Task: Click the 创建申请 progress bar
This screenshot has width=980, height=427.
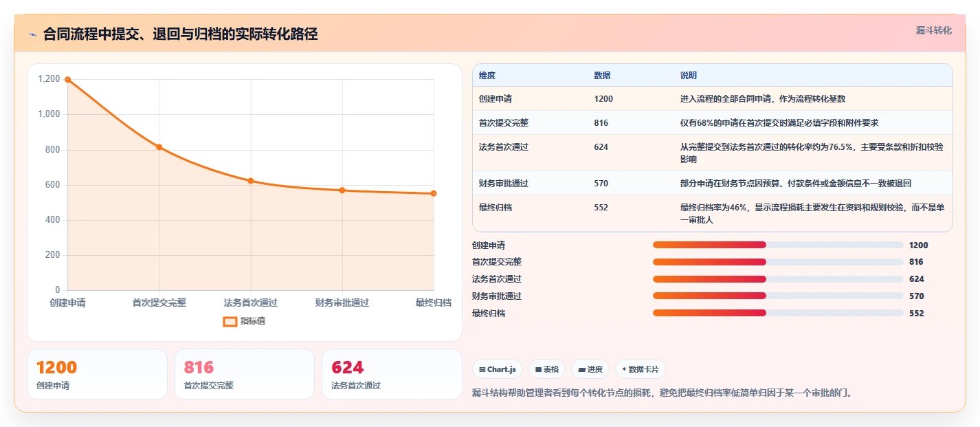Action: [x=778, y=245]
